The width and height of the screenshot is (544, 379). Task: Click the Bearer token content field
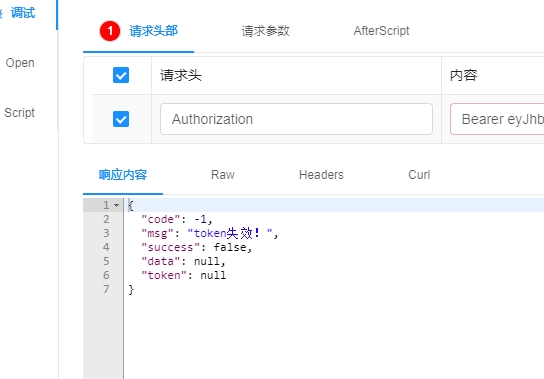click(497, 119)
